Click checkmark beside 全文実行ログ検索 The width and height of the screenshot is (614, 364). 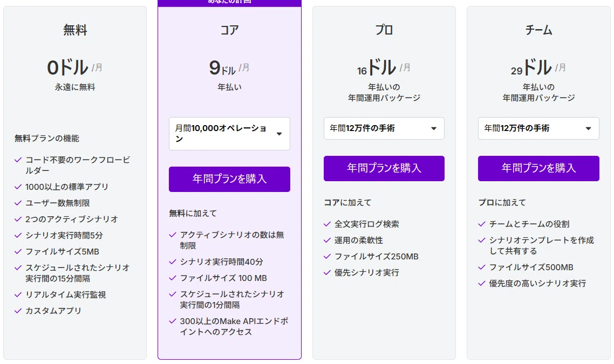pyautogui.click(x=327, y=224)
